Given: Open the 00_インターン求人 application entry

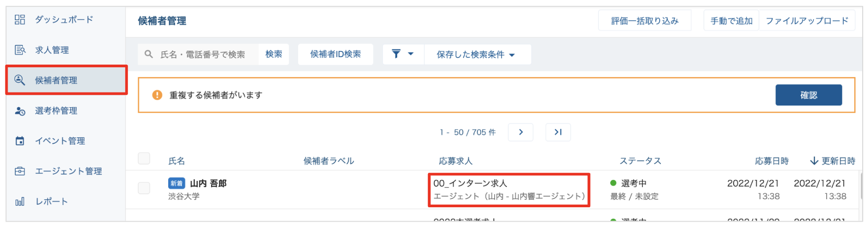Looking at the screenshot, I should click(470, 183).
